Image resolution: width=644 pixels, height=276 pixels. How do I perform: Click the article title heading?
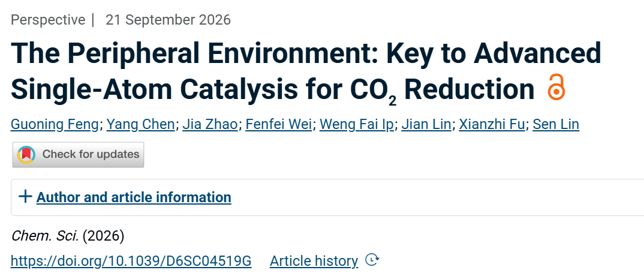[306, 71]
